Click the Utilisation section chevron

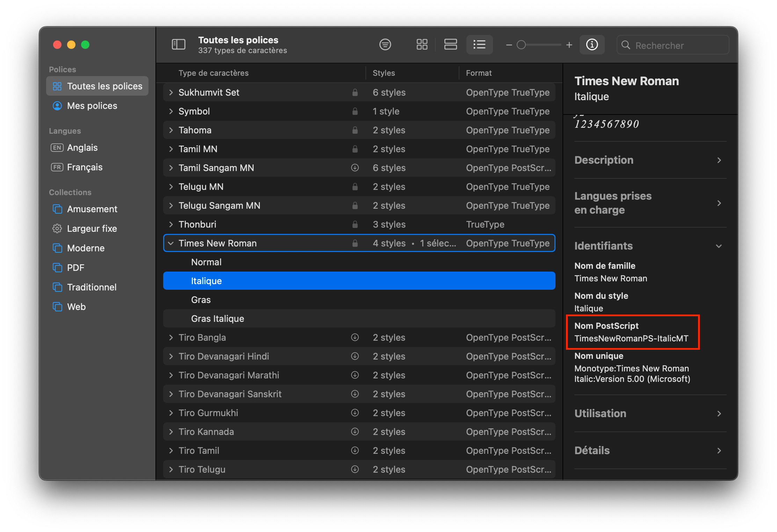719,413
